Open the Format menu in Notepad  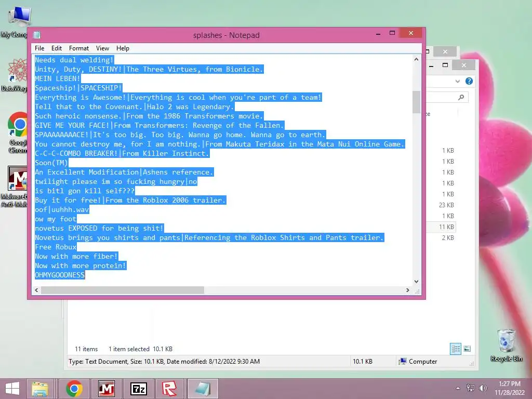pos(79,48)
